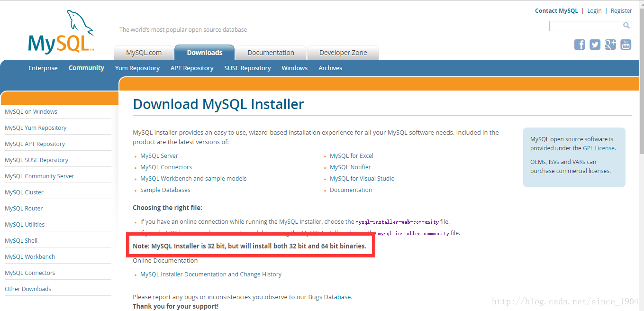Open the Archives menu item
644x311 pixels.
click(x=330, y=68)
